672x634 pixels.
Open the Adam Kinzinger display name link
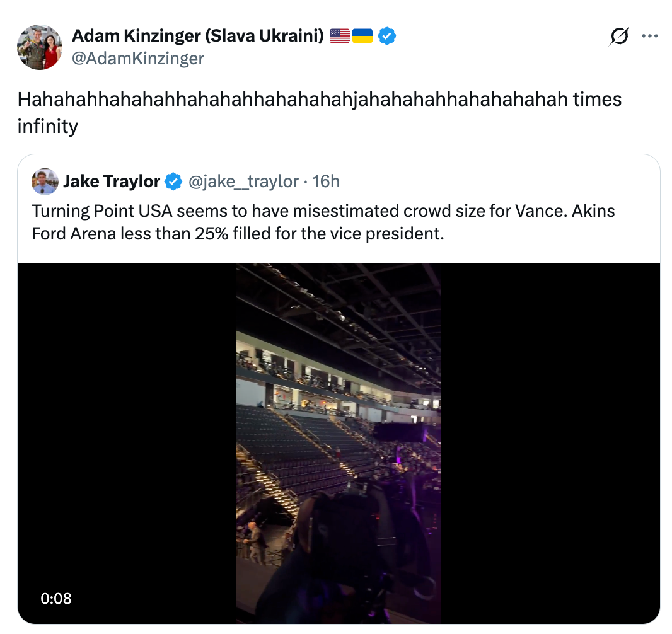pyautogui.click(x=198, y=37)
